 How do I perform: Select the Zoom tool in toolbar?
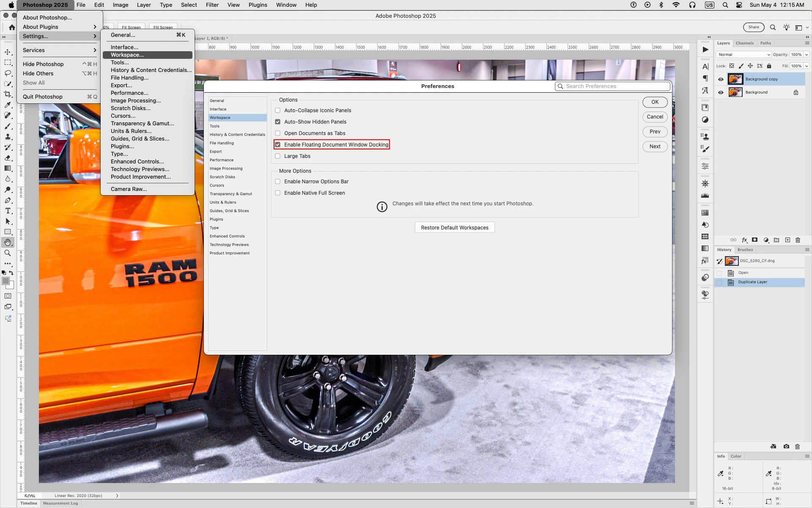[8, 253]
